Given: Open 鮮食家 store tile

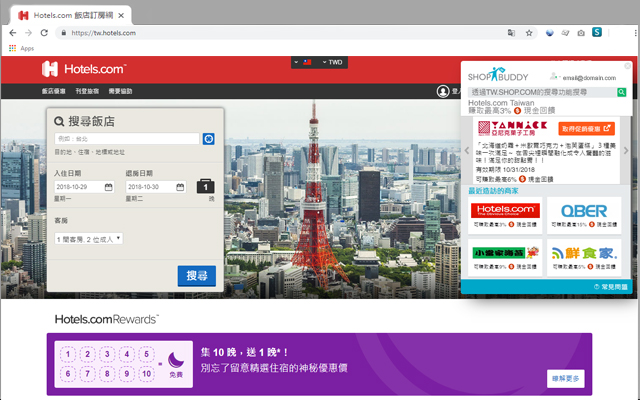Looking at the screenshot, I should [584, 258].
